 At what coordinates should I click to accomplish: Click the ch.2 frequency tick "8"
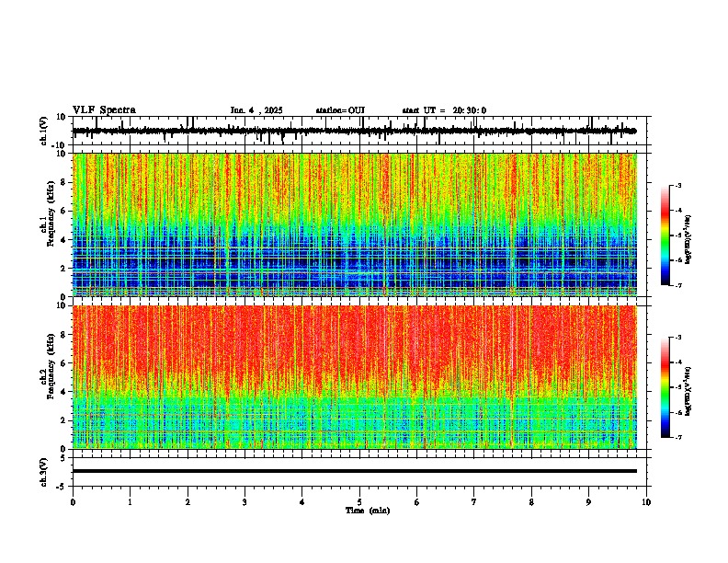coord(63,335)
